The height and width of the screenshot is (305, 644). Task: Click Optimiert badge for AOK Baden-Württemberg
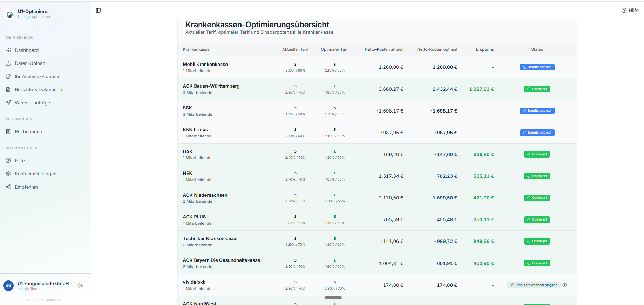coord(537,89)
